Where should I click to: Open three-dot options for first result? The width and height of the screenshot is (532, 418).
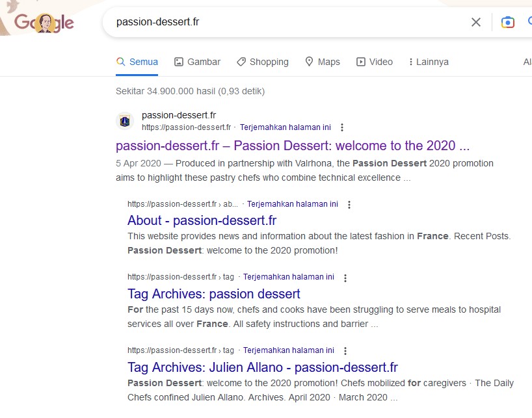(342, 127)
